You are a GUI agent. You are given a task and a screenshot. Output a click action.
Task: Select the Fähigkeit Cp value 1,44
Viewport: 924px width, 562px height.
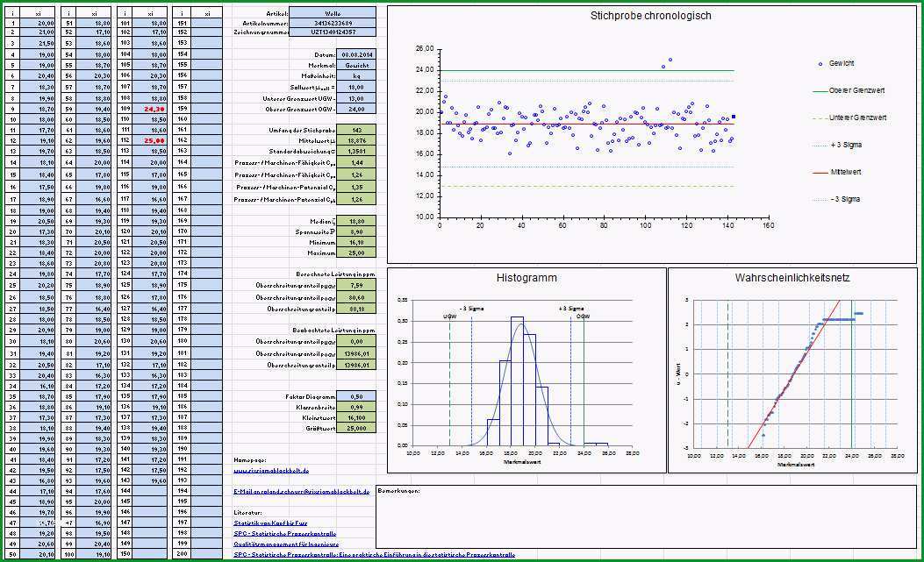click(x=356, y=163)
